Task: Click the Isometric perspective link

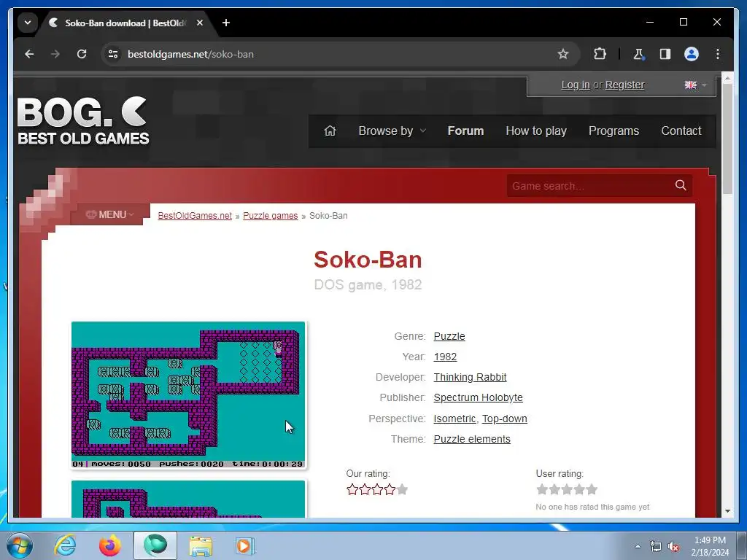Action: point(454,419)
